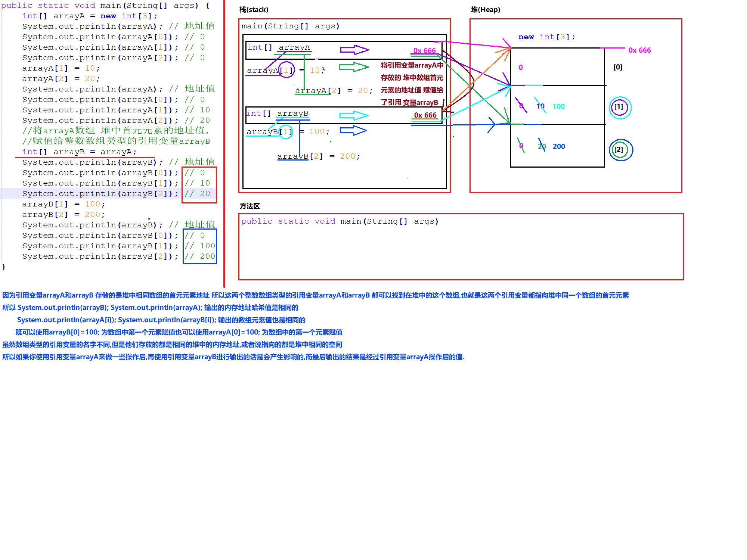This screenshot has height=560, width=747.
Task: Click the 方法区 heading
Action: (x=249, y=206)
